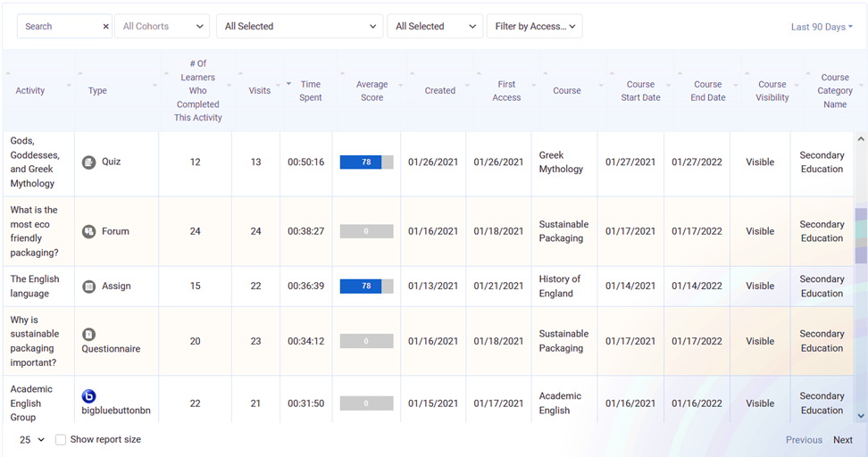Screen dimensions: 868x457
Task: Click into the Search input field
Action: click(x=59, y=27)
